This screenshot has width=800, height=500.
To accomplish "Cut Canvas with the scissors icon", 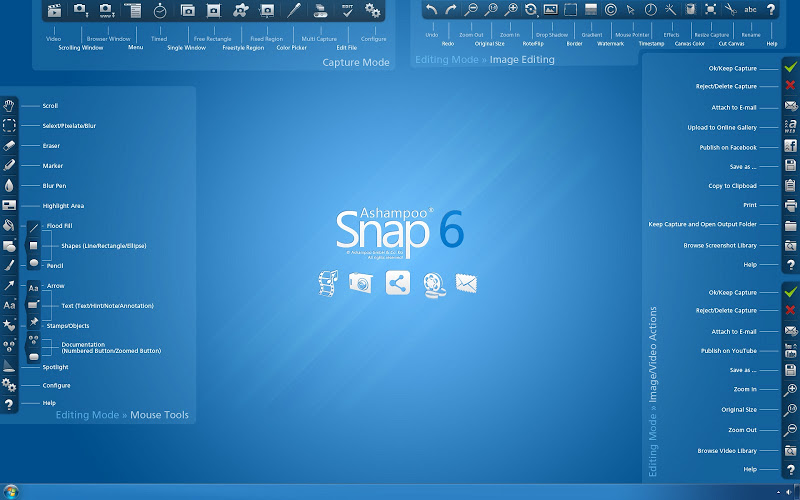I will pos(731,9).
